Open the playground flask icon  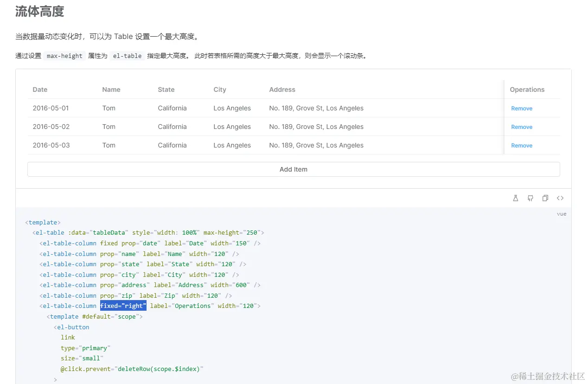click(516, 198)
